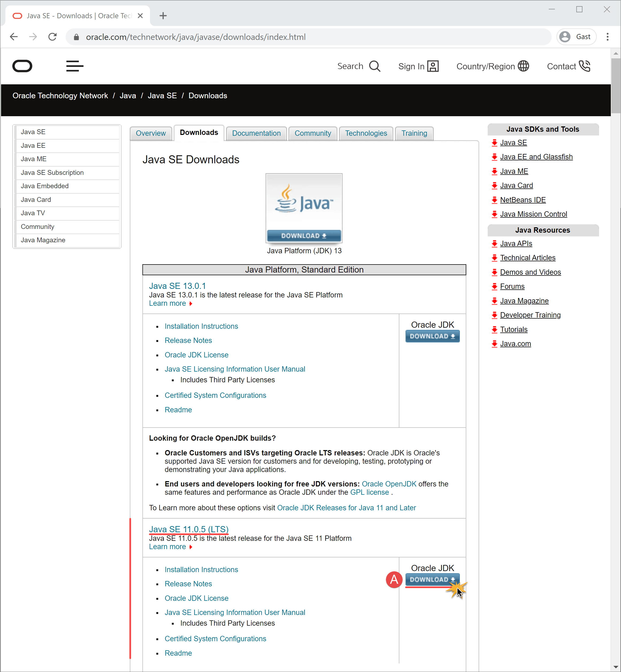621x672 pixels.
Task: Open Technical Articles resource link
Action: tap(528, 258)
